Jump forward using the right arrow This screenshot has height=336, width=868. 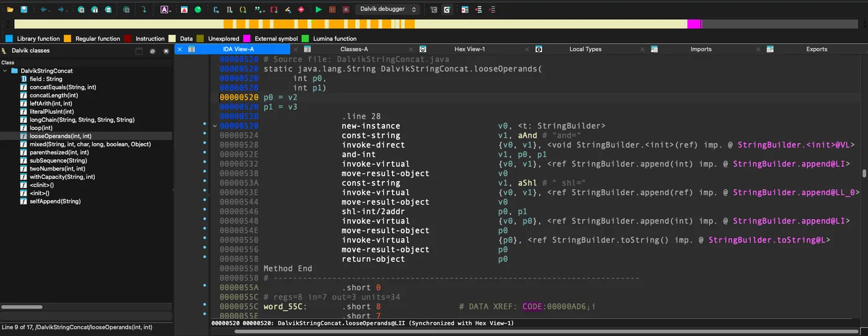[x=61, y=9]
